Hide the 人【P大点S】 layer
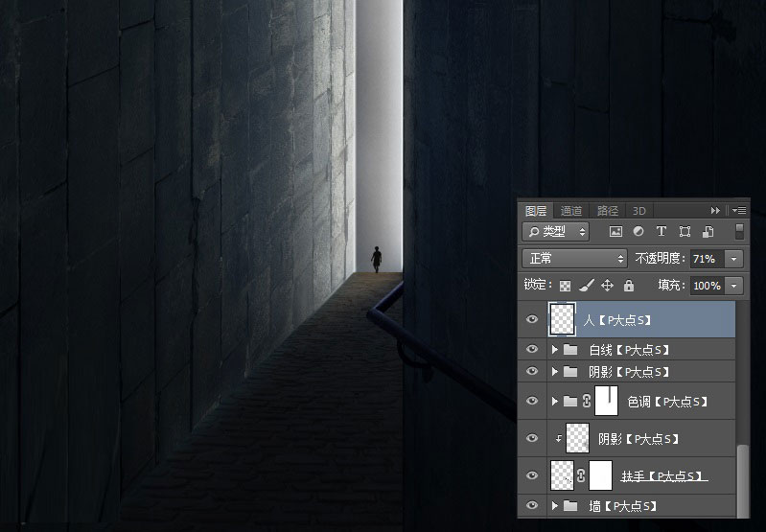This screenshot has width=766, height=532. [532, 319]
